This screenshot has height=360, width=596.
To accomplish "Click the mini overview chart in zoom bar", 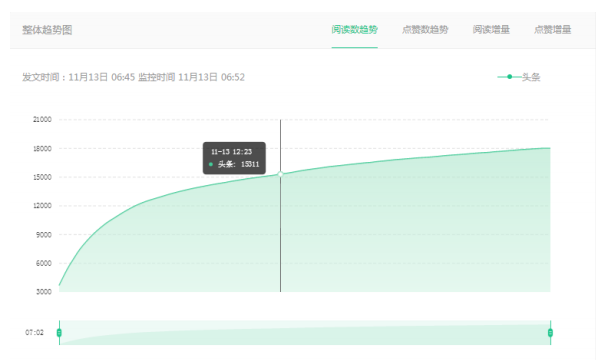I will pos(305,333).
